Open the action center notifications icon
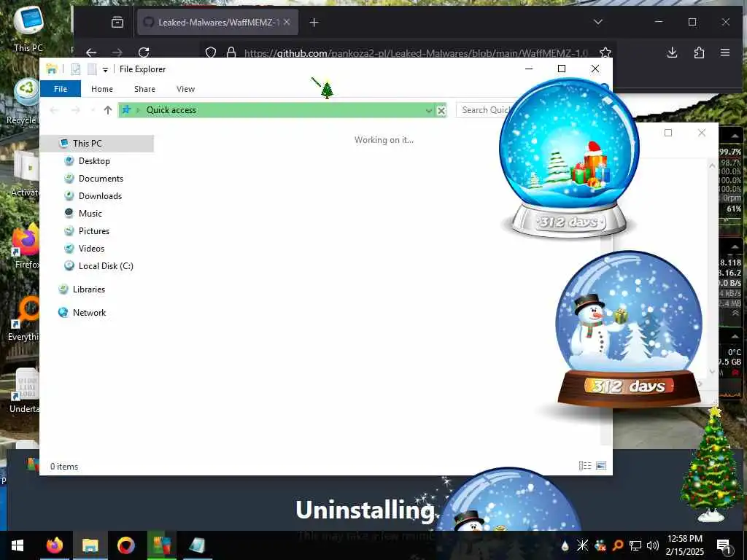This screenshot has height=560, width=747. 723,545
